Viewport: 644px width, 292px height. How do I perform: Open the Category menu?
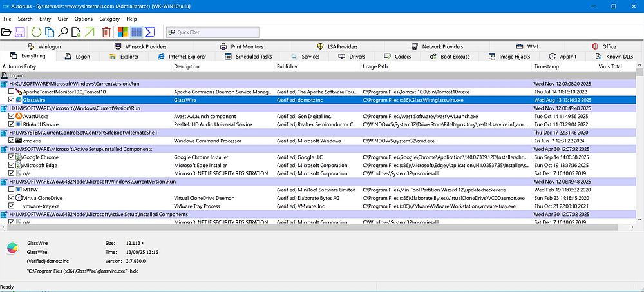click(109, 19)
